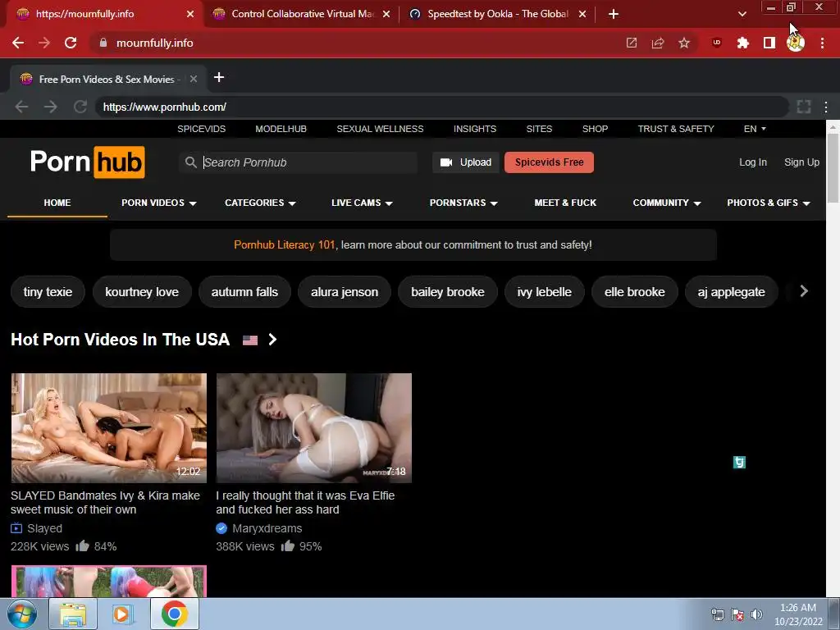
Task: Click the site logo
Action: (87, 162)
